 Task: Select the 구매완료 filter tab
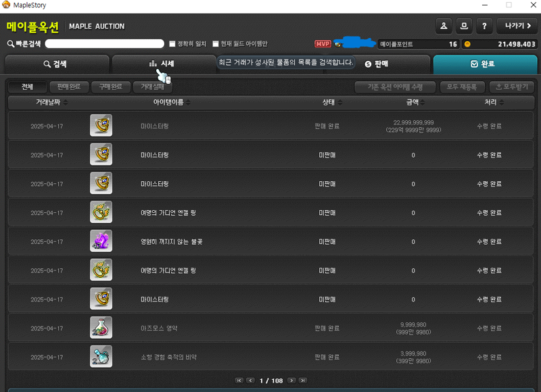pyautogui.click(x=111, y=87)
